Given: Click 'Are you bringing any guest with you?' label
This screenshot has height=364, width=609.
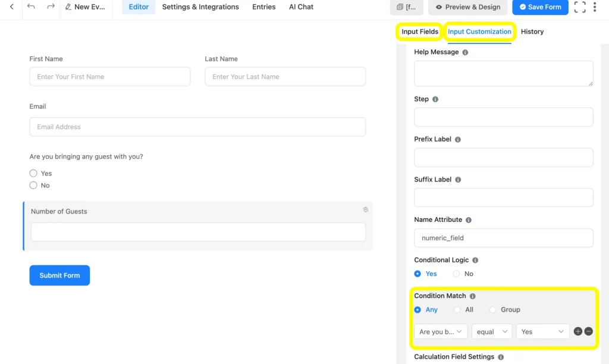Looking at the screenshot, I should (x=86, y=156).
